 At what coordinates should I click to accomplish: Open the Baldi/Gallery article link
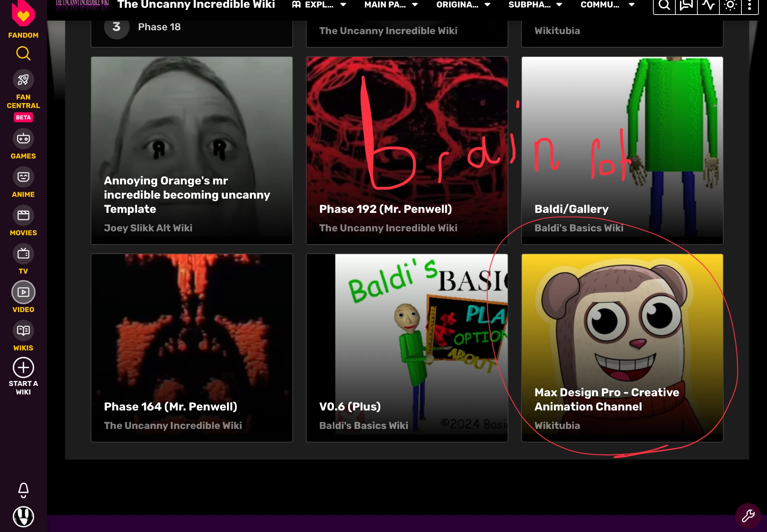pyautogui.click(x=571, y=209)
